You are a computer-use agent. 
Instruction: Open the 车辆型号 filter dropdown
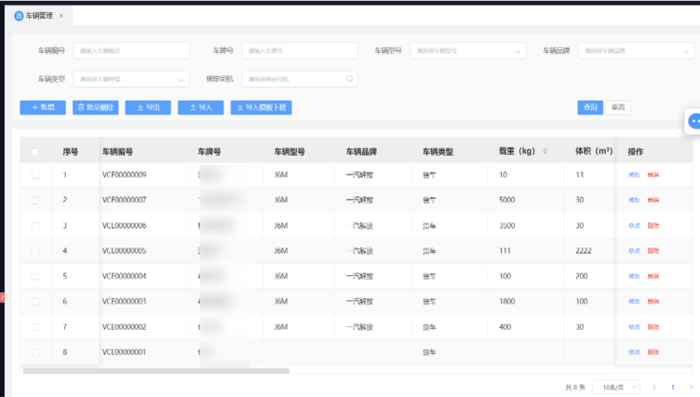click(468, 51)
